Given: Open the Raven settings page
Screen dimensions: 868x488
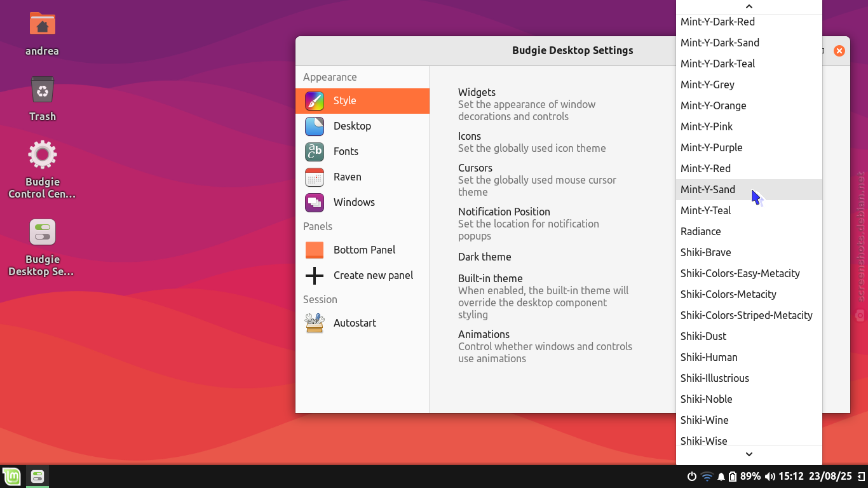Looking at the screenshot, I should coord(362,177).
